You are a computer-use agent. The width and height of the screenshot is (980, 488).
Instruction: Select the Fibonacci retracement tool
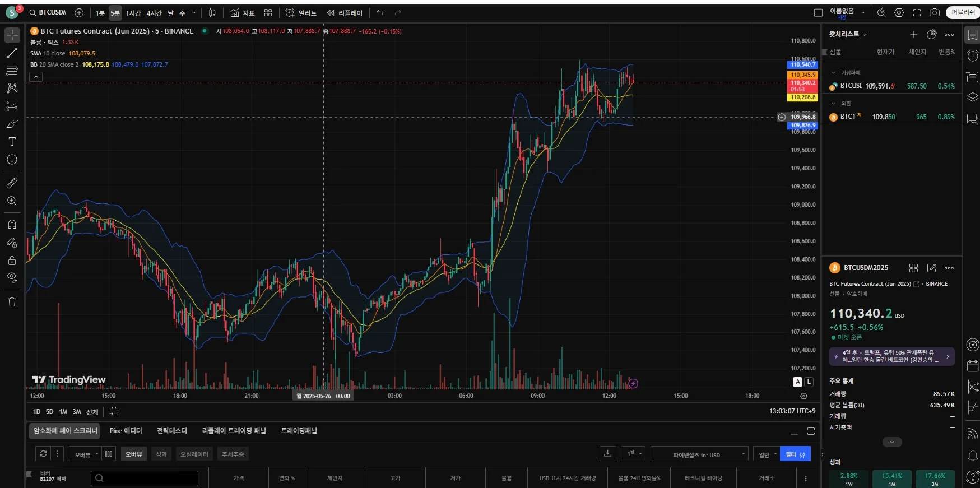coord(12,71)
